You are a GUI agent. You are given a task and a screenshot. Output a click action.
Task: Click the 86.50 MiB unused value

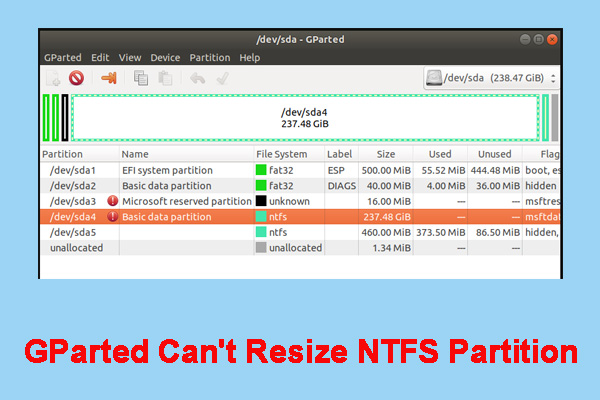(x=498, y=232)
